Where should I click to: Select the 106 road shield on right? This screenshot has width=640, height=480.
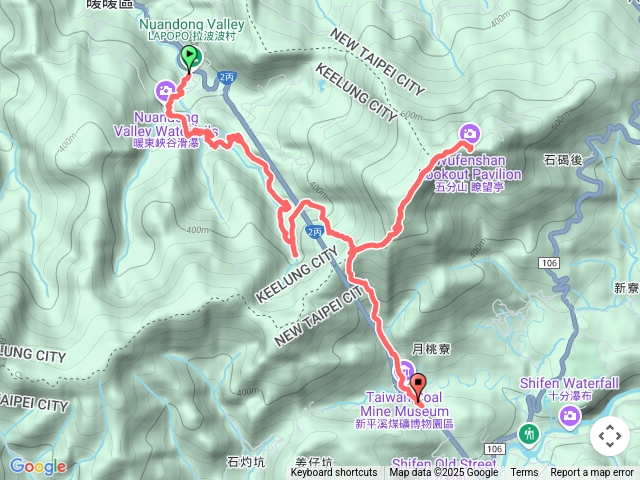[549, 263]
